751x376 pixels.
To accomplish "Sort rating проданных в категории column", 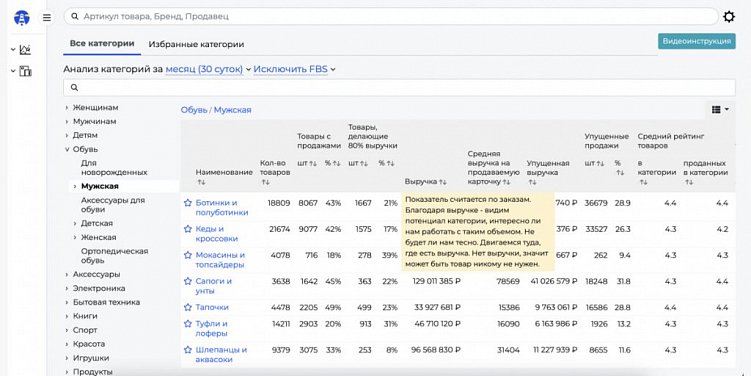I will 689,182.
